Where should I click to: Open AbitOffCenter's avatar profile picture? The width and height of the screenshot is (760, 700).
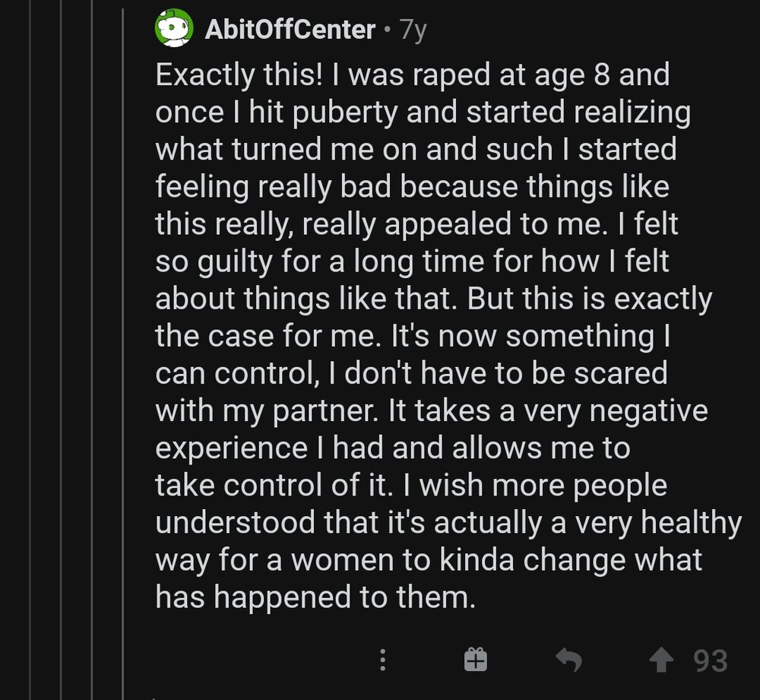[174, 29]
